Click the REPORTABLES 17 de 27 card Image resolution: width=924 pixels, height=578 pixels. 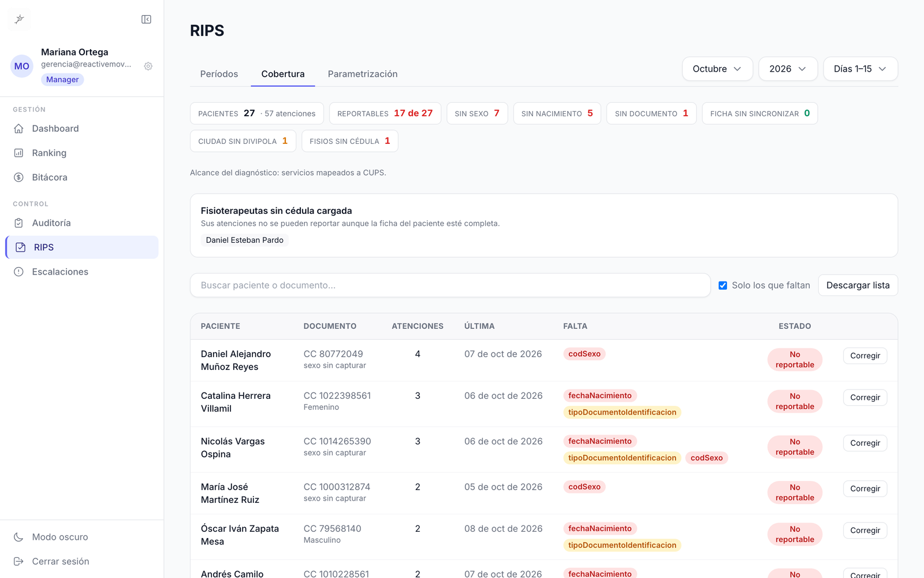(385, 113)
